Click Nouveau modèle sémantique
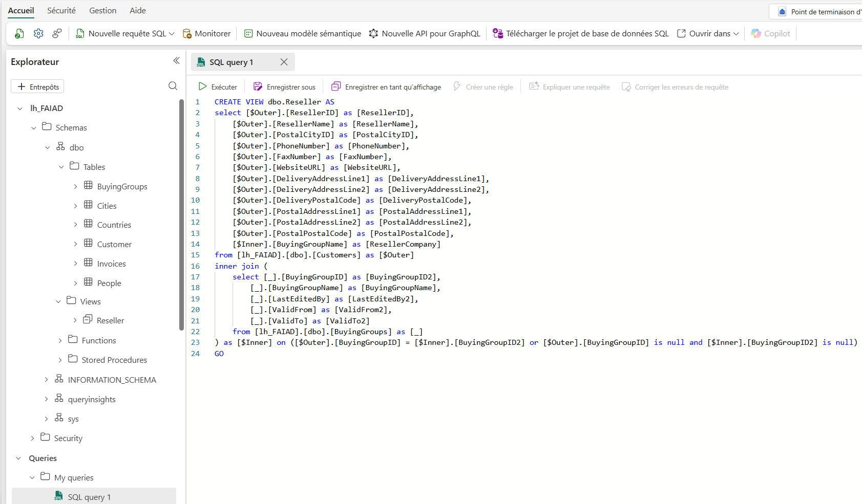This screenshot has height=504, width=862. tap(302, 34)
